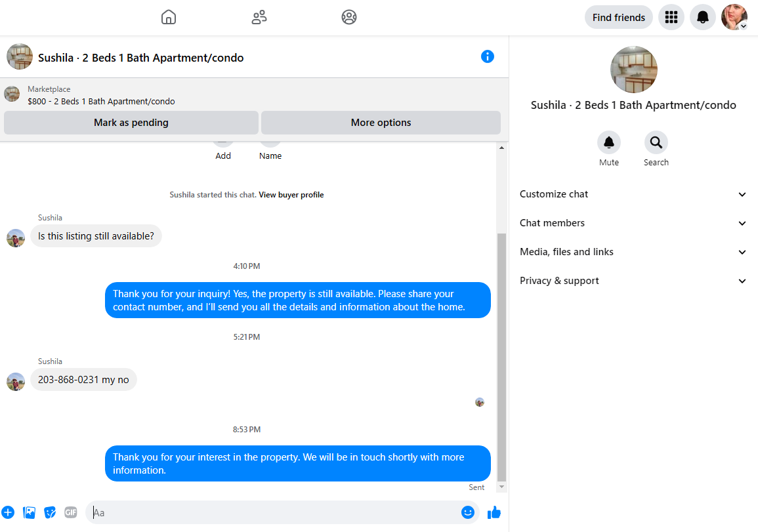Click the side panel conversation title

click(x=633, y=106)
